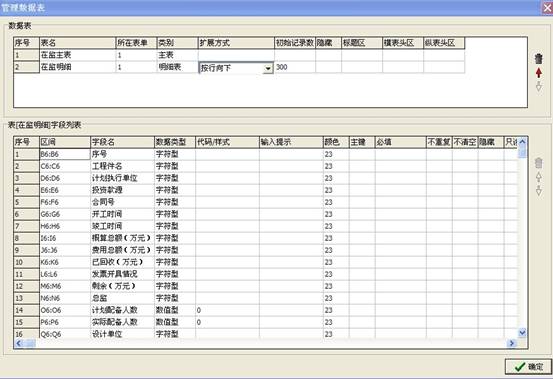Click the 类别 column header

[177, 43]
